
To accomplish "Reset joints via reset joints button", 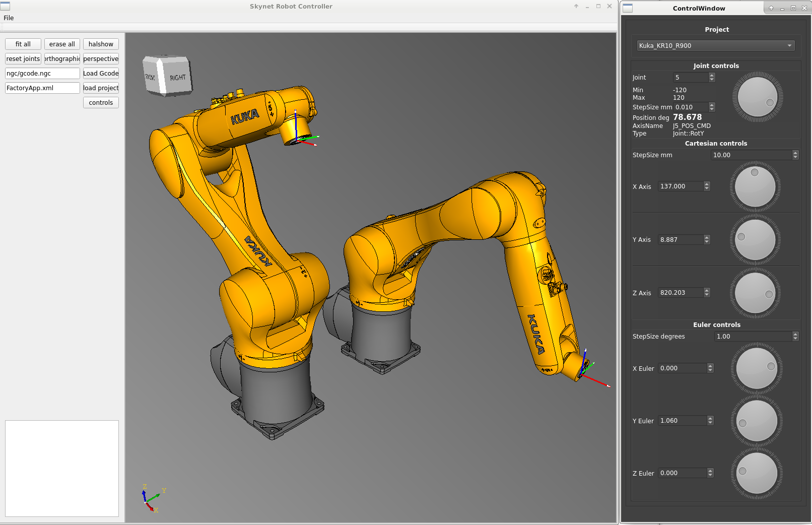I will [23, 59].
